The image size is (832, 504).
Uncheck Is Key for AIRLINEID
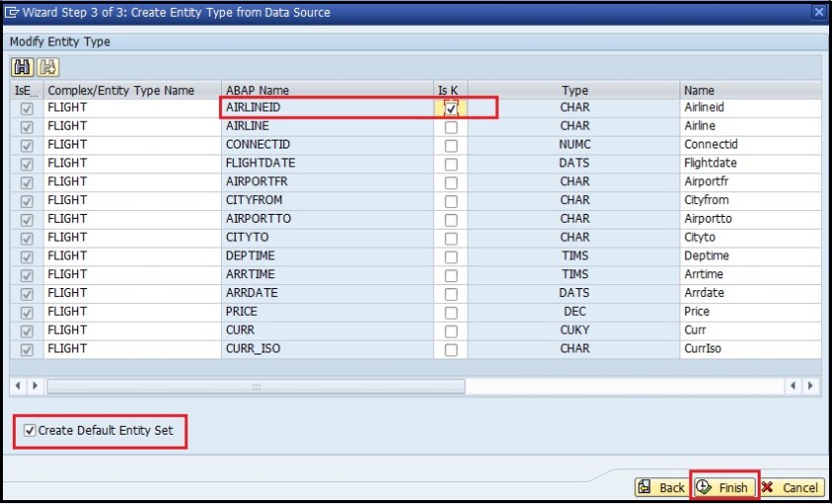(451, 108)
